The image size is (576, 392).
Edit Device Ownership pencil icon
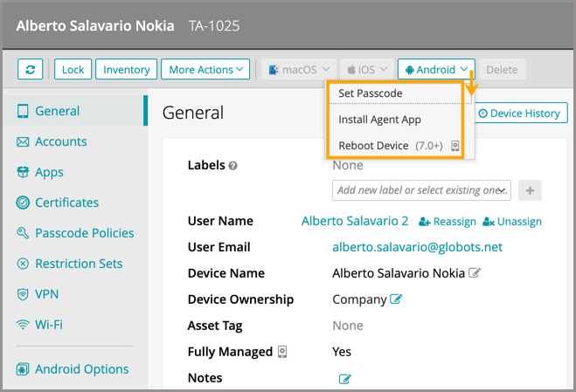[396, 299]
